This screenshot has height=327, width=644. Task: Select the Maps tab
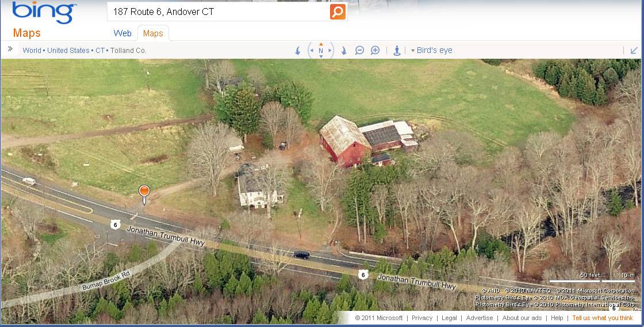click(x=153, y=33)
